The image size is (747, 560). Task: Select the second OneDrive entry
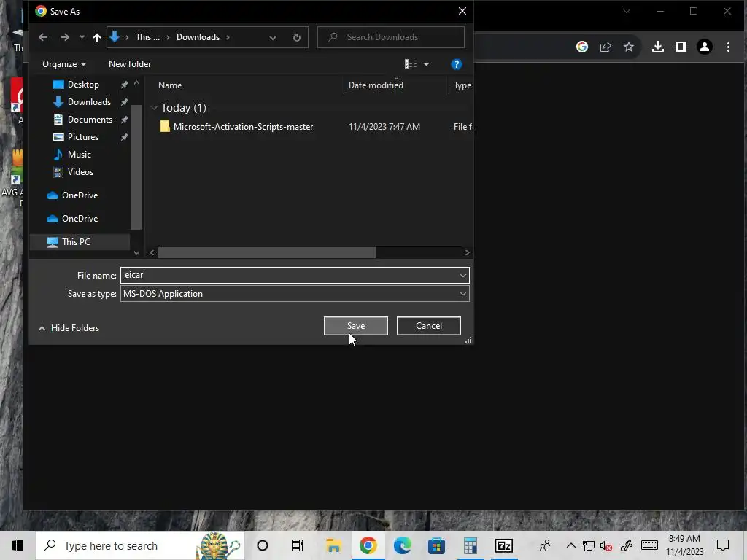tap(79, 219)
